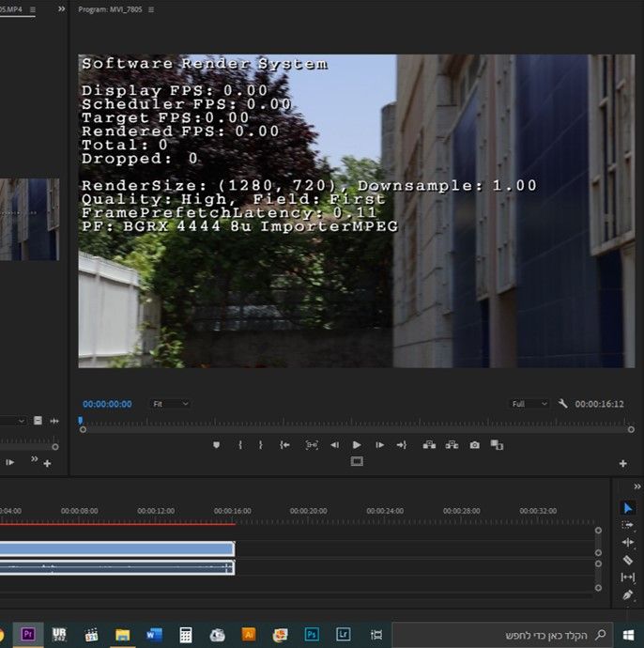Select the Track Select Forward tool
Screen dimensions: 644x648
click(628, 525)
